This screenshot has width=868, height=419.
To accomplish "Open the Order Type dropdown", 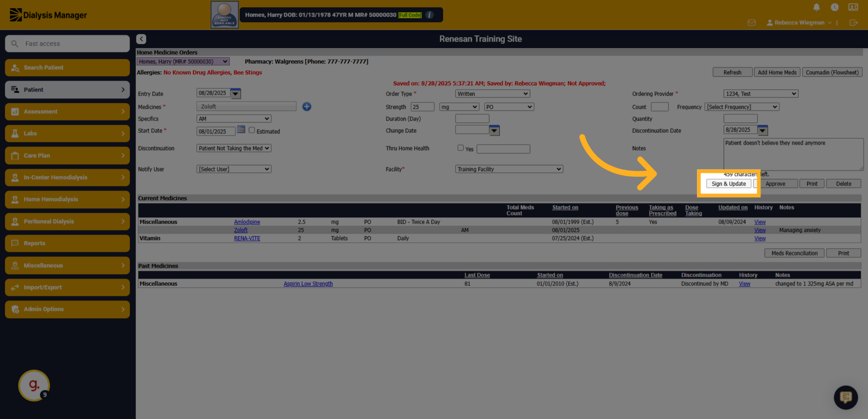I will coord(493,94).
